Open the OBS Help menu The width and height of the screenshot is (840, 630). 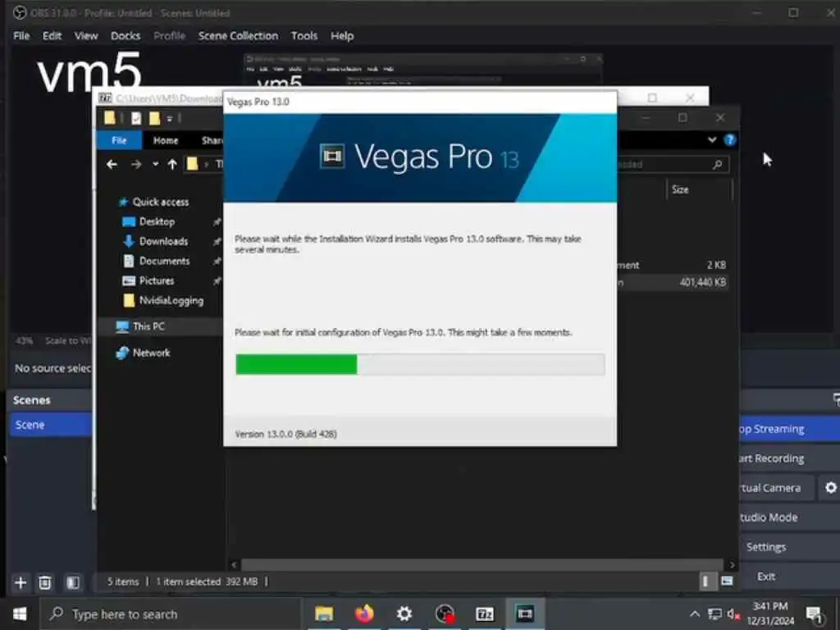(x=342, y=36)
